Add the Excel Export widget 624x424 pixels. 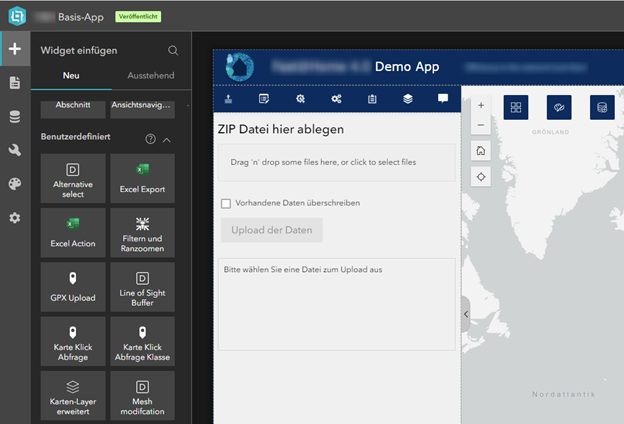142,178
